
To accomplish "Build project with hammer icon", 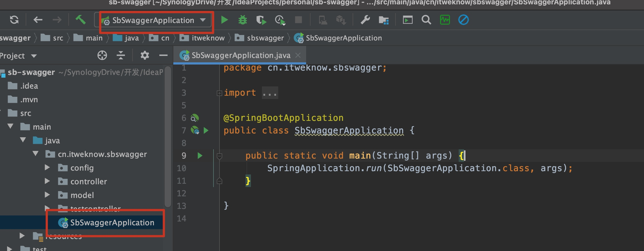I will [x=80, y=20].
